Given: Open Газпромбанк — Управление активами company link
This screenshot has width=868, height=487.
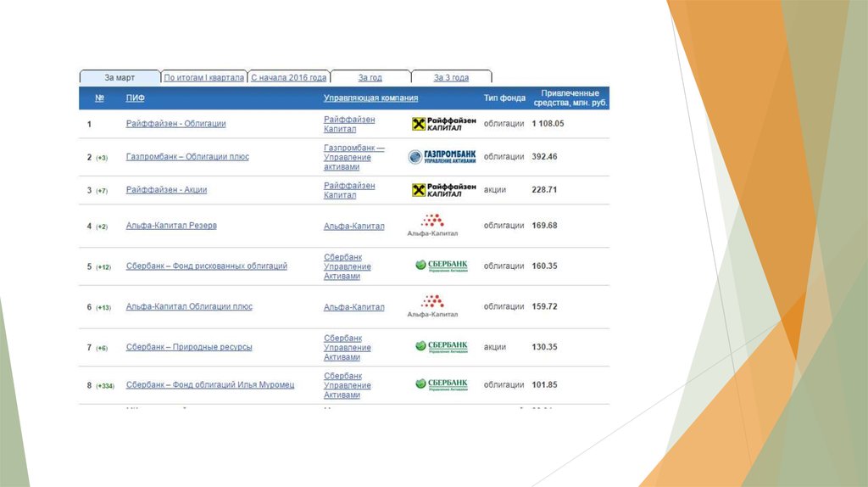Looking at the screenshot, I should click(353, 157).
